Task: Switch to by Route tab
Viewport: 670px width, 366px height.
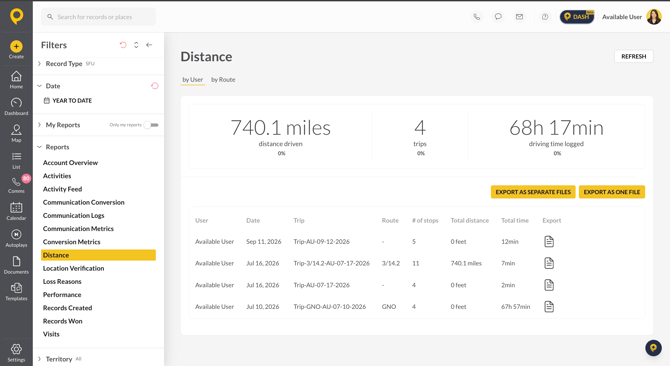Action: 223,79
